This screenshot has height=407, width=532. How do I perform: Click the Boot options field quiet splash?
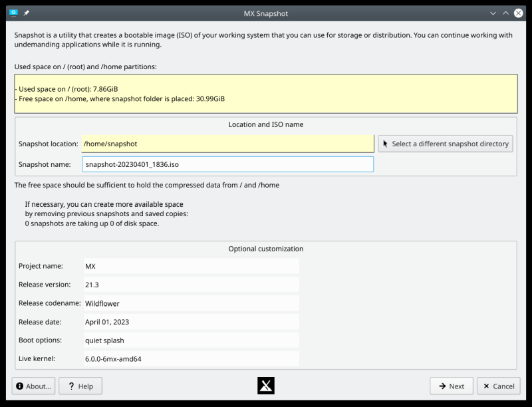tap(192, 340)
